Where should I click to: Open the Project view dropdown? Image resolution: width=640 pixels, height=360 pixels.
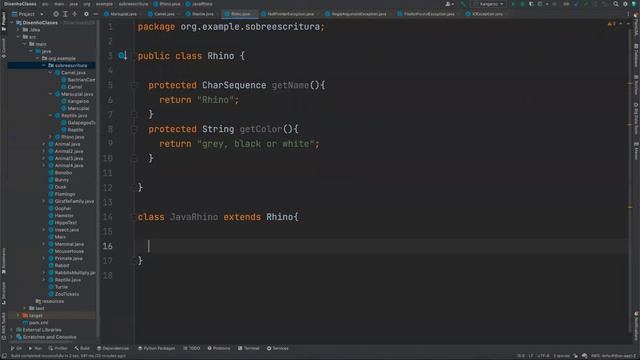(27, 14)
